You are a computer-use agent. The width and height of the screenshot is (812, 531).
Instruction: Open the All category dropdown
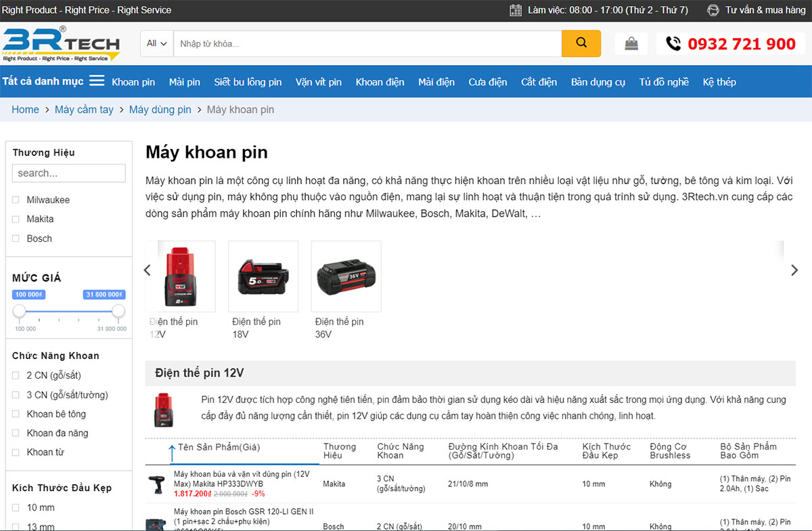pos(157,43)
